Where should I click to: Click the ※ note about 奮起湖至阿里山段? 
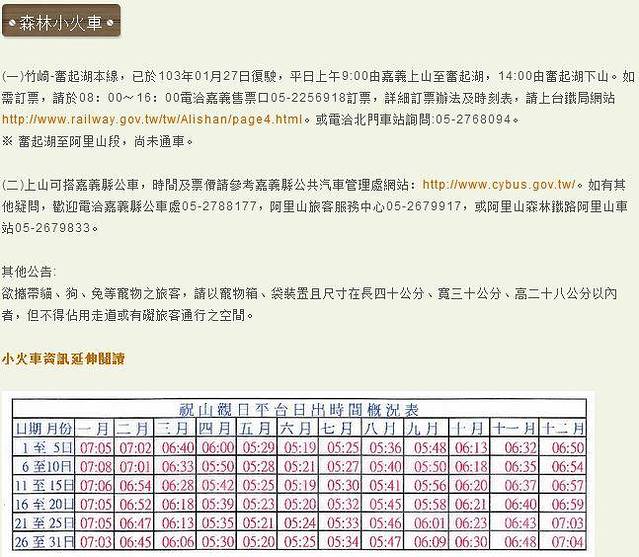(x=98, y=141)
